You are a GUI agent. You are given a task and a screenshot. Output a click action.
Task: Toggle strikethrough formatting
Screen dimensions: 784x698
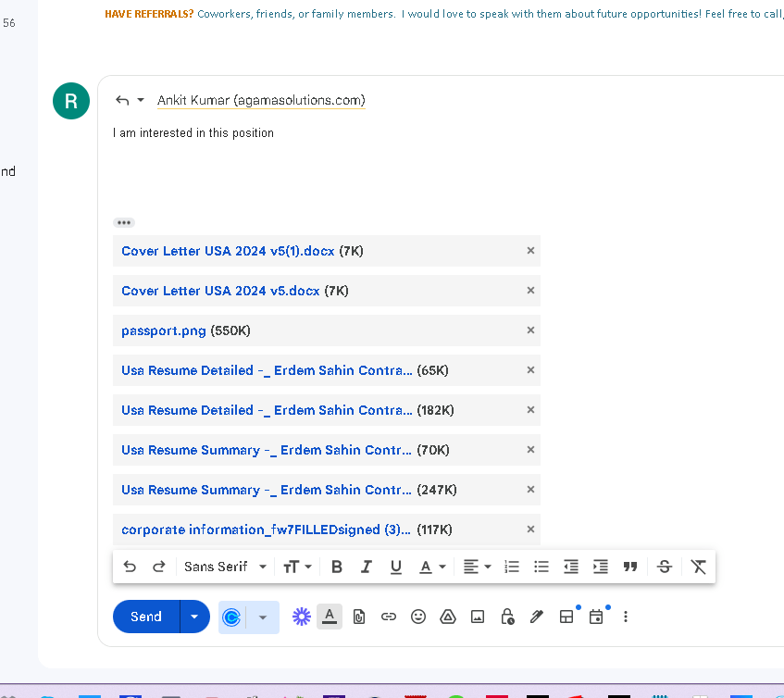664,567
